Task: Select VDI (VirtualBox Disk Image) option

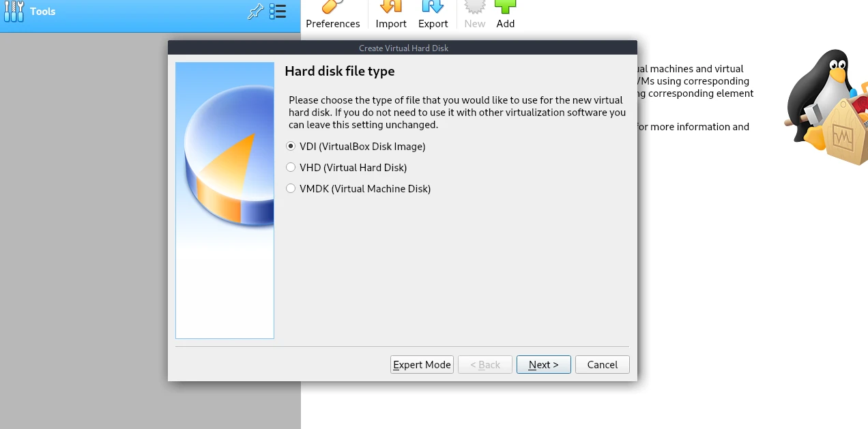Action: click(356, 146)
